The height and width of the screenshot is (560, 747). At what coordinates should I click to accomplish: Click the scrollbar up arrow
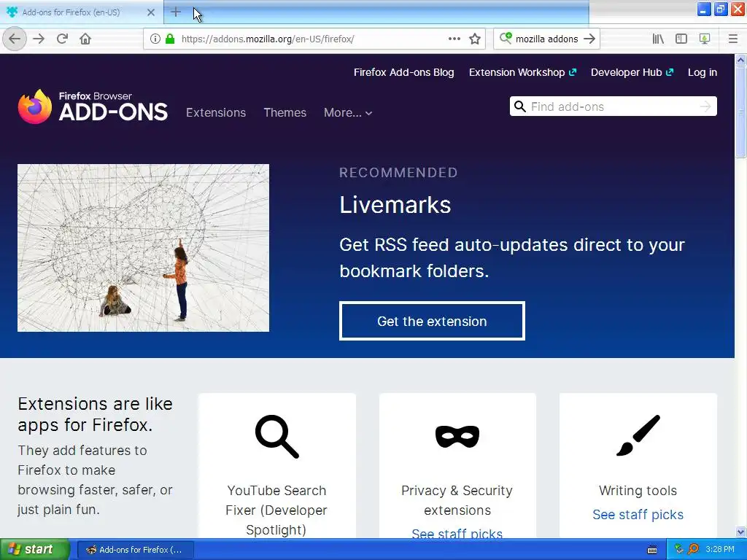pyautogui.click(x=740, y=60)
